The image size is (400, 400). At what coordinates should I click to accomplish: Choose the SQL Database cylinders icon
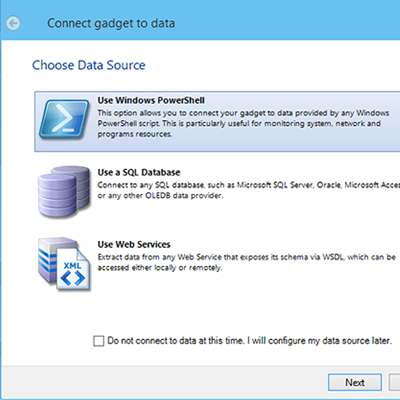[64, 192]
